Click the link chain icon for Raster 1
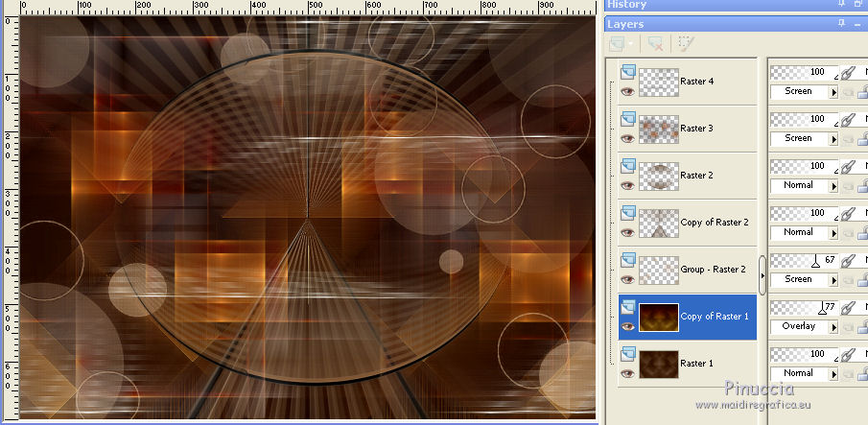This screenshot has height=425, width=868. tap(846, 355)
